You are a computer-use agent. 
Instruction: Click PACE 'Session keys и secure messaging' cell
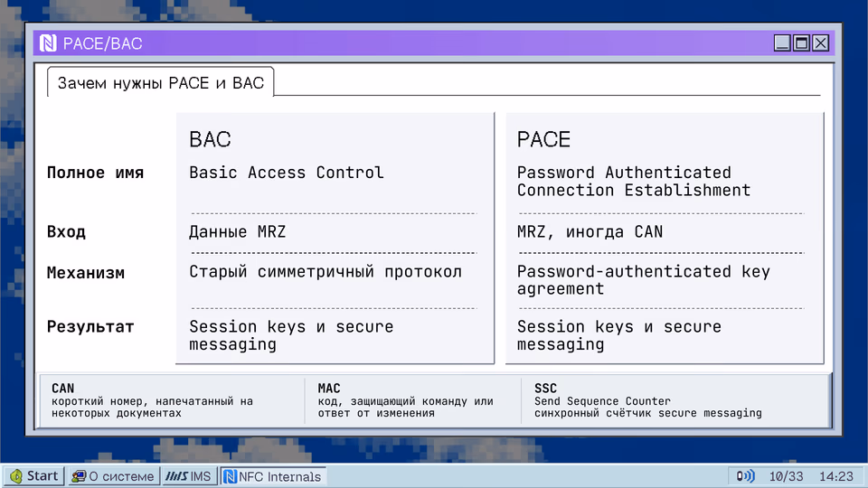point(618,335)
